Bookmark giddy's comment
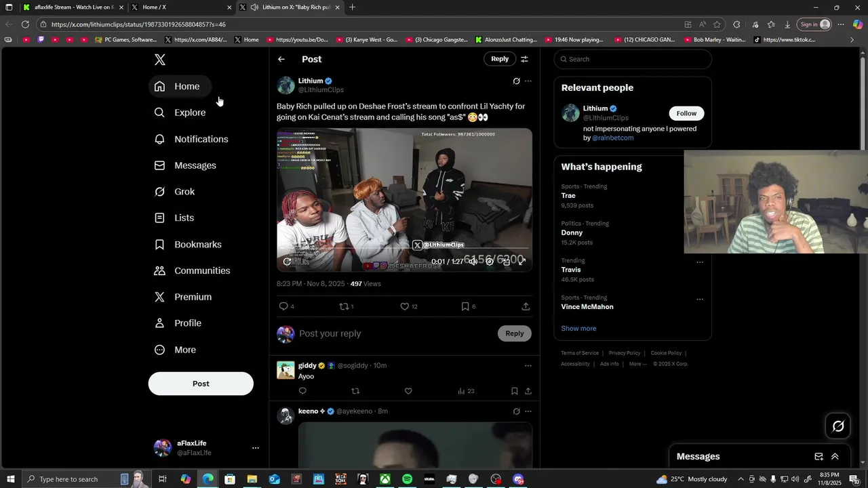The height and width of the screenshot is (488, 868). 515,391
